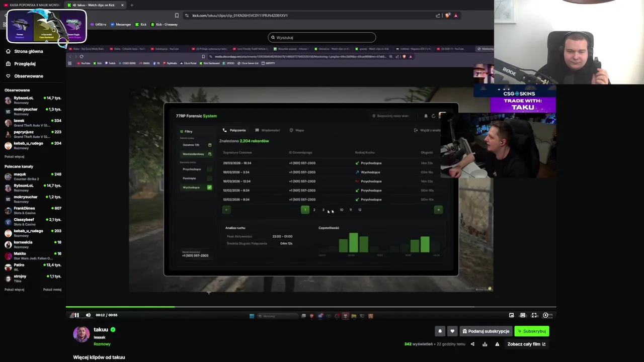Screen dimensions: 644x362
Task: Click the address bar share icon
Action: [x=438, y=16]
